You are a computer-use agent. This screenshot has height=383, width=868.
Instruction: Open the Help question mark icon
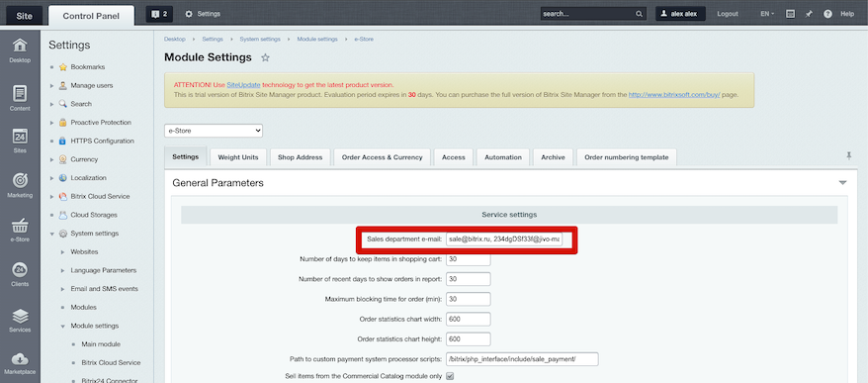pyautogui.click(x=827, y=14)
